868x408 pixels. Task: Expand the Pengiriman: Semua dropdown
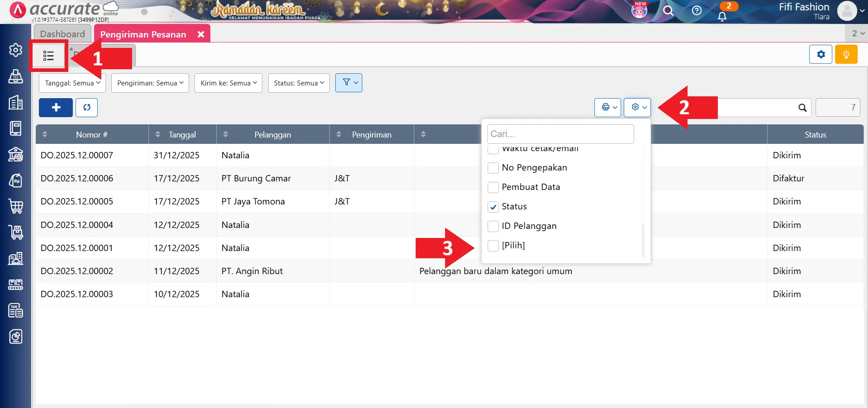click(x=150, y=83)
